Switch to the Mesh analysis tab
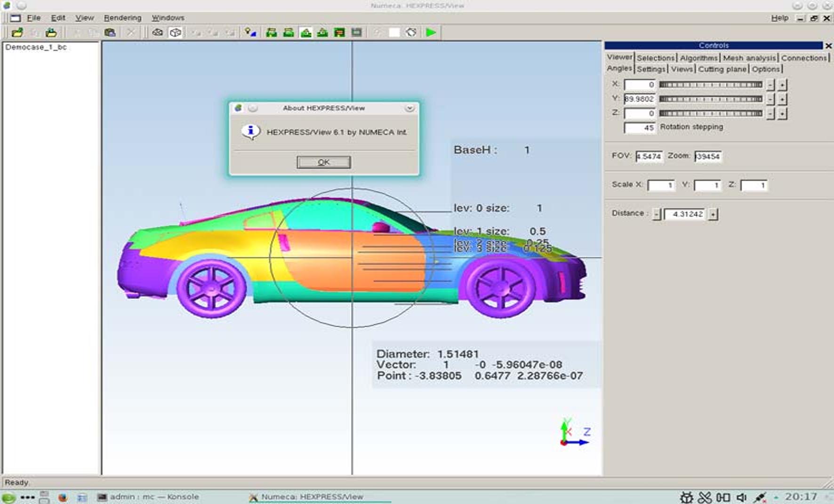Viewport: 834px width, 504px height. (749, 58)
